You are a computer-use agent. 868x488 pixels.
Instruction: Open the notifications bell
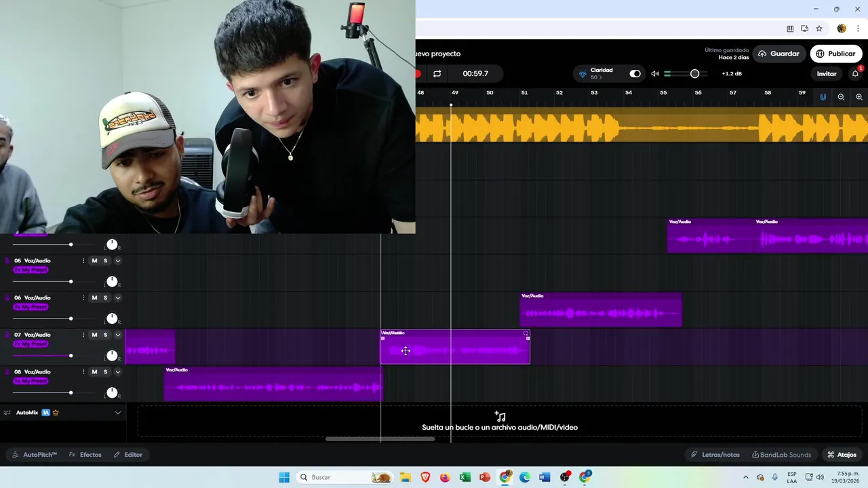(855, 73)
